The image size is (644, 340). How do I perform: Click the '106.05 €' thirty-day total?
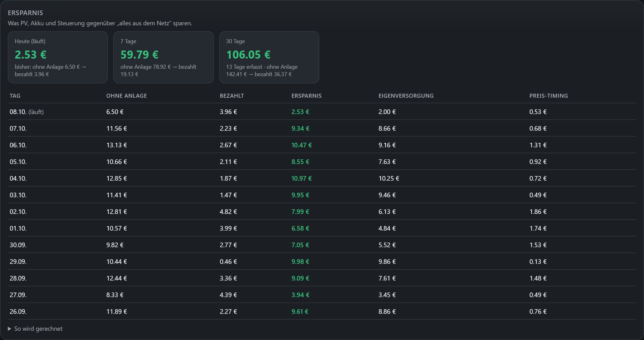248,55
